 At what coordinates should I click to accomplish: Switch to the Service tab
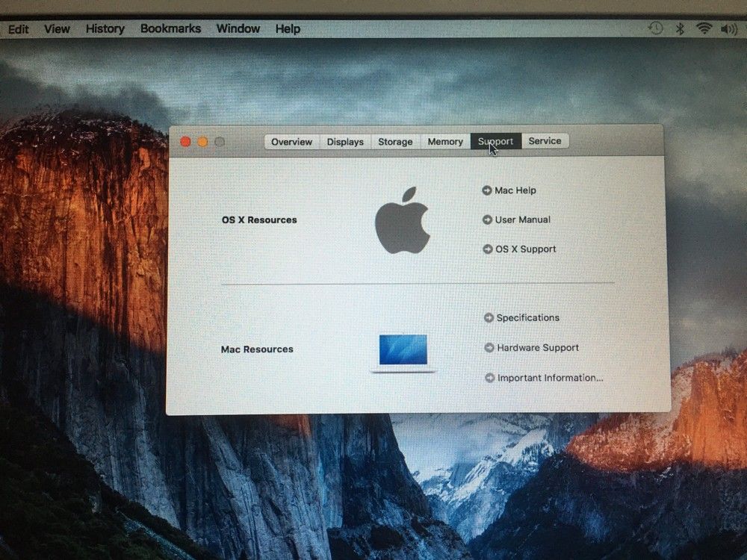(x=545, y=141)
